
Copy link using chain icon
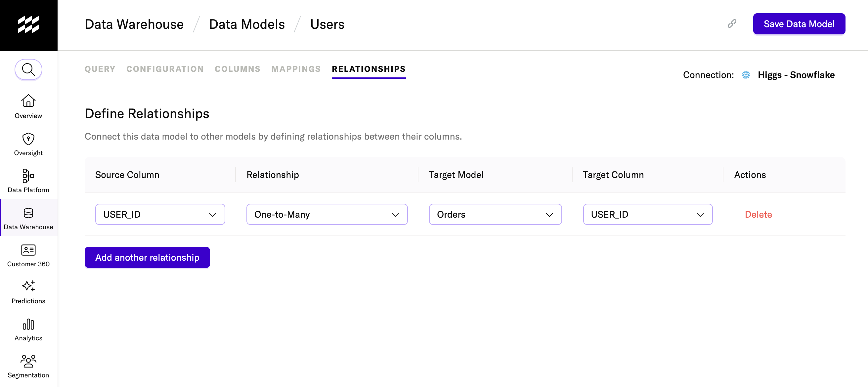(x=731, y=23)
